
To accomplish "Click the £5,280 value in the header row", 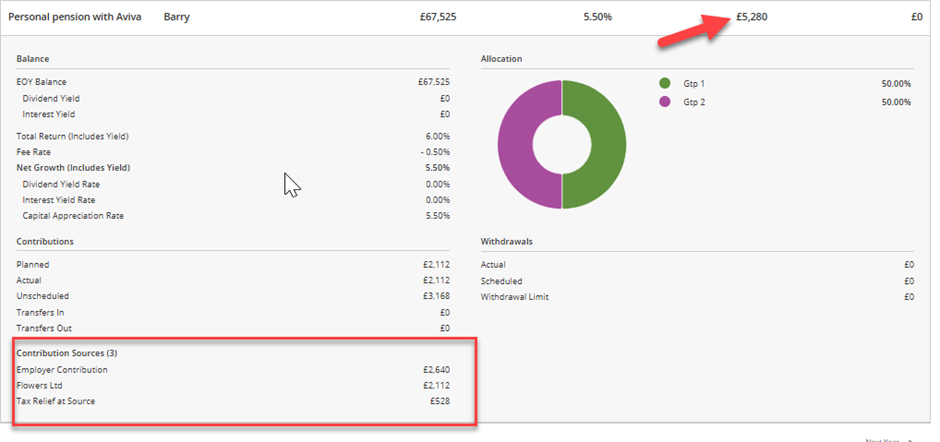I will pos(751,17).
